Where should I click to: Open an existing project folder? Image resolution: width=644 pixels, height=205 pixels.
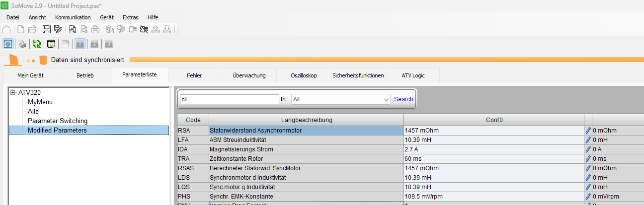tap(32, 29)
